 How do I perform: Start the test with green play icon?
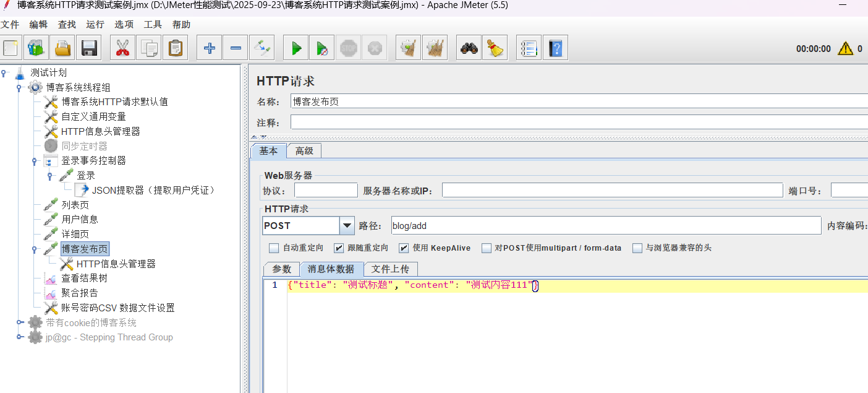(x=296, y=48)
